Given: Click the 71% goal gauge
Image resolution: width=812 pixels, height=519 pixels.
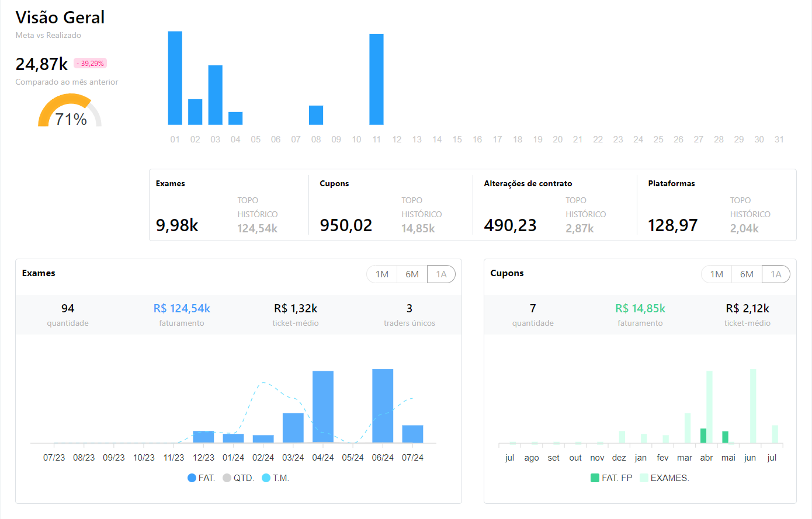Looking at the screenshot, I should [x=70, y=111].
